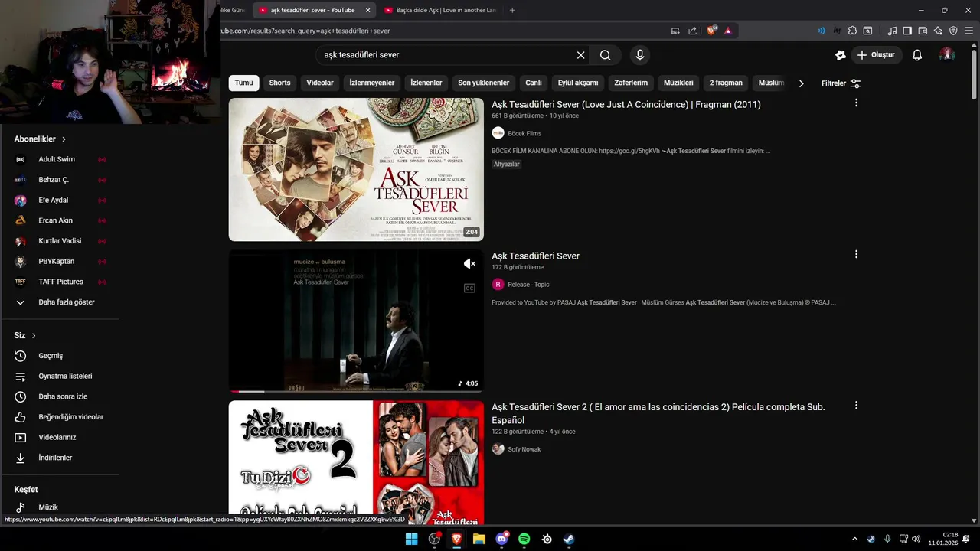The width and height of the screenshot is (980, 551).
Task: Open YouTube notifications bell
Action: tap(917, 55)
